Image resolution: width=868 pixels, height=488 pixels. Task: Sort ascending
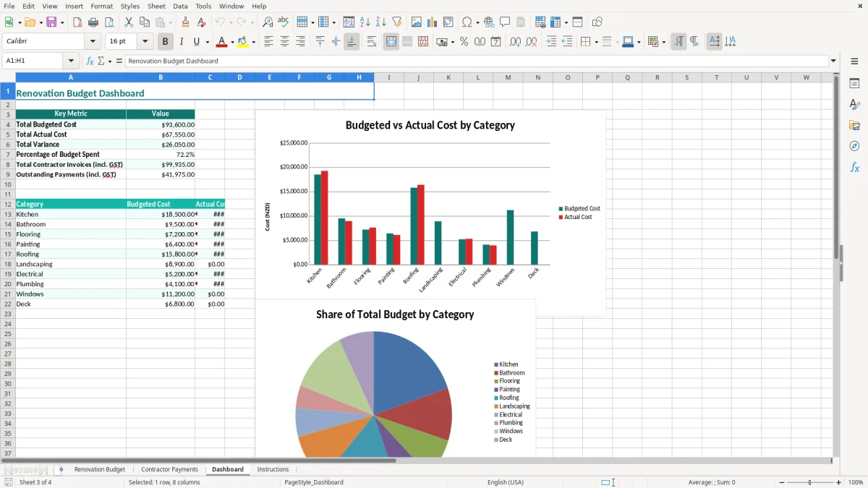click(365, 22)
